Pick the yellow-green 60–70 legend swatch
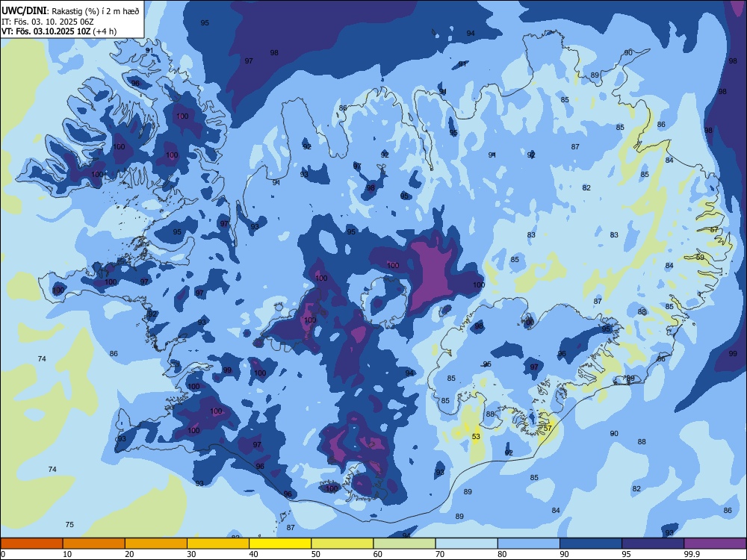The image size is (747, 560). pyautogui.click(x=404, y=544)
